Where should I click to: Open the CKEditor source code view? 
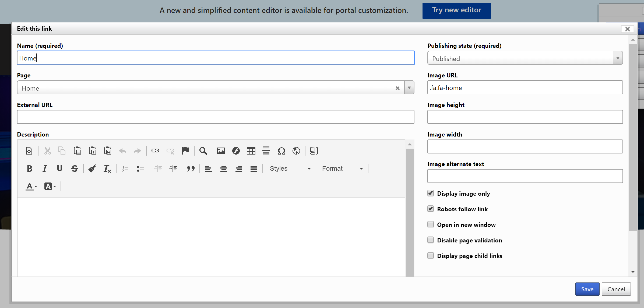29,151
